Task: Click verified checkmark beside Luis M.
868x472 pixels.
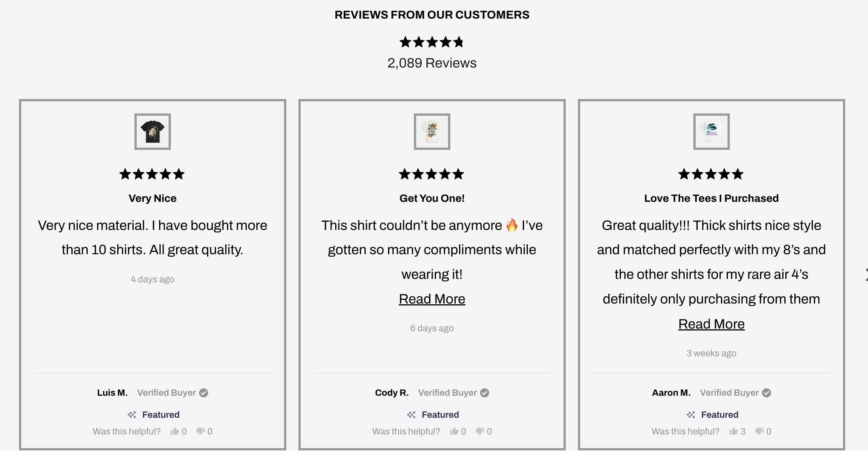Action: click(204, 393)
